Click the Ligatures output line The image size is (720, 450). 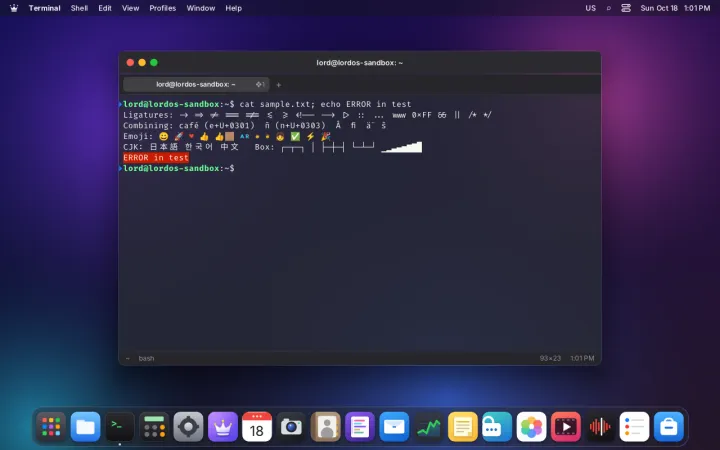[307, 115]
